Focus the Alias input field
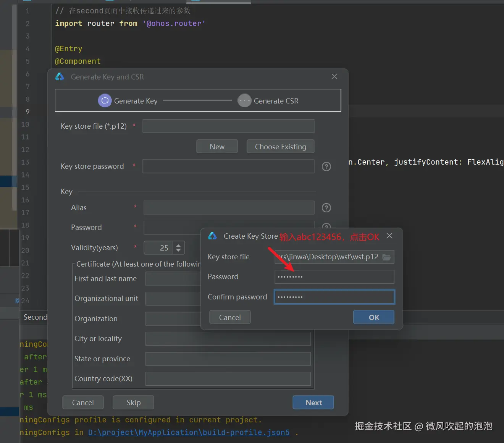Screen dimensions: 504x443 coord(229,208)
